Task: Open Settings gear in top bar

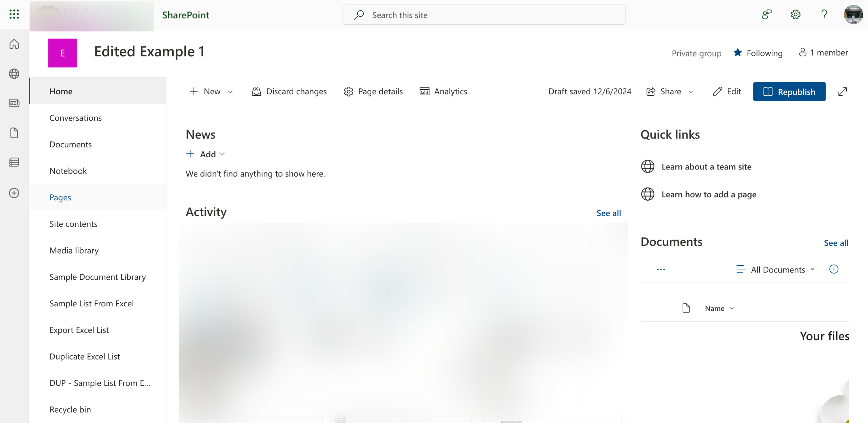Action: coord(795,15)
